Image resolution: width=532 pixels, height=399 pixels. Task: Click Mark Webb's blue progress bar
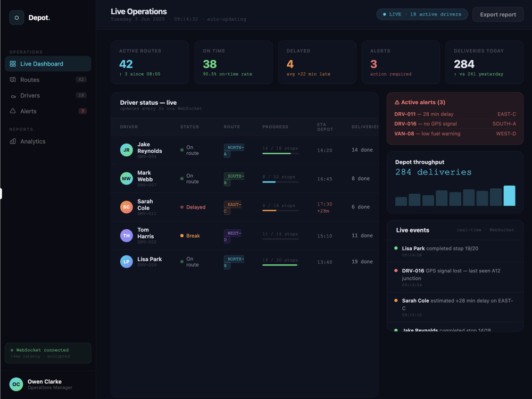[x=280, y=182]
